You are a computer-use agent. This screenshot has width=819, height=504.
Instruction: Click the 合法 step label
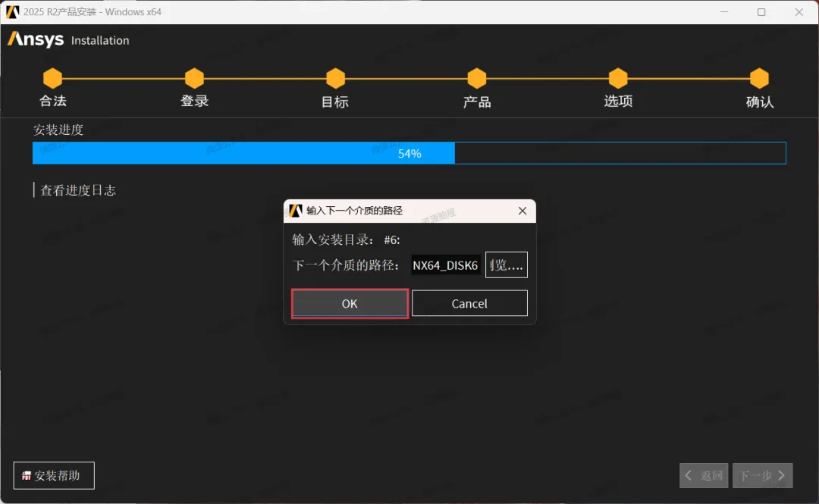point(53,101)
